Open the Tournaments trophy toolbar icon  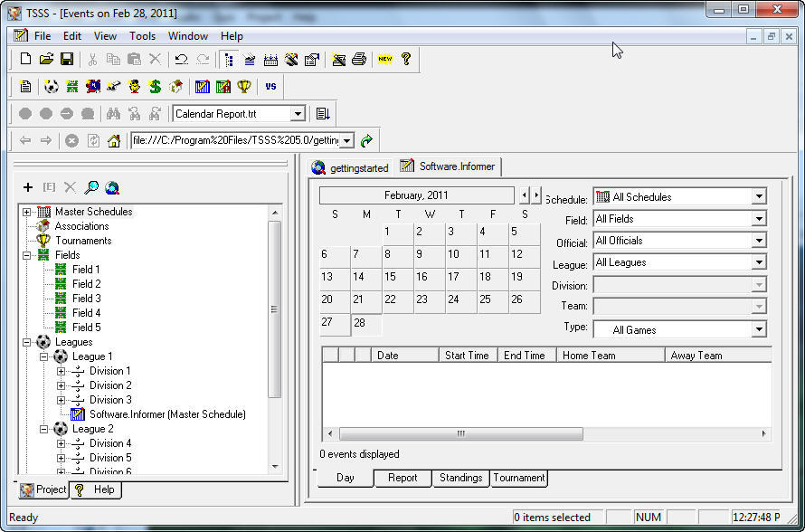point(244,86)
